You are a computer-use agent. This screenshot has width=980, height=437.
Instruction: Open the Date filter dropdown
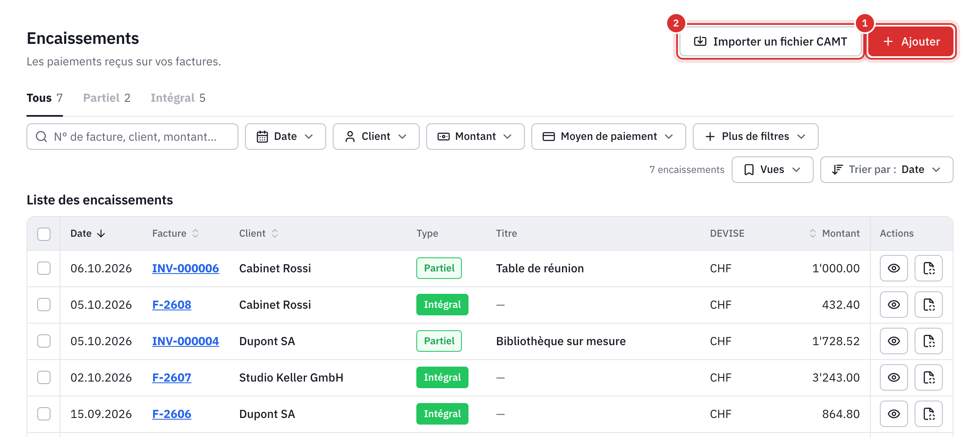[285, 137]
